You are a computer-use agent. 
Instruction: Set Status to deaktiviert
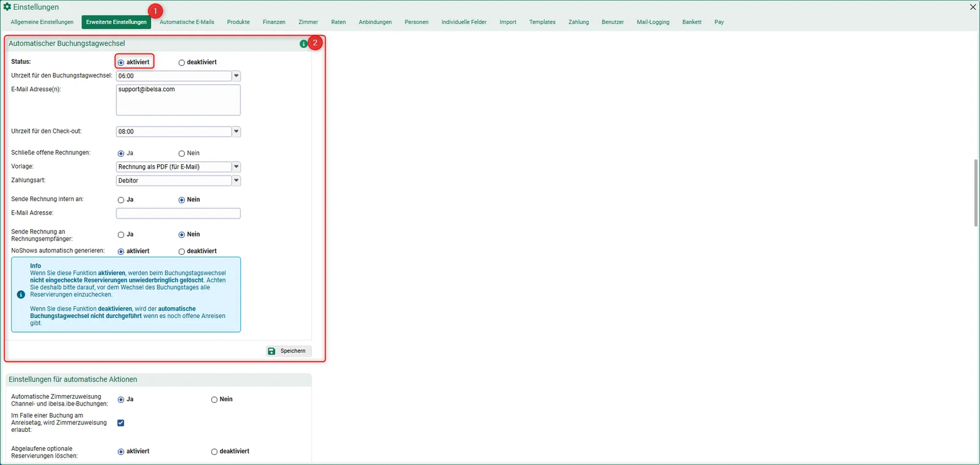tap(181, 62)
